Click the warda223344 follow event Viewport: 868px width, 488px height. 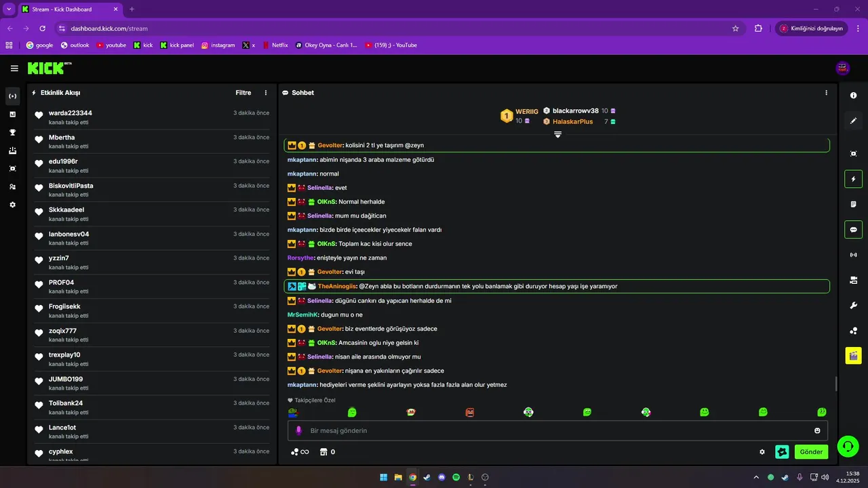(x=152, y=117)
